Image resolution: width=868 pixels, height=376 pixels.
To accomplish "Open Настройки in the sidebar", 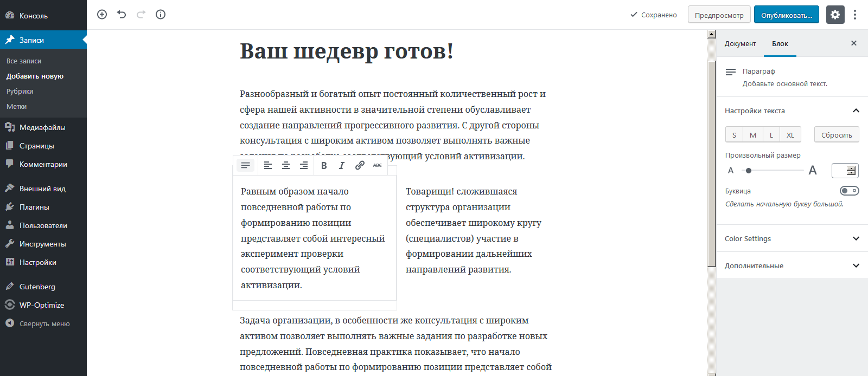I will pyautogui.click(x=43, y=262).
